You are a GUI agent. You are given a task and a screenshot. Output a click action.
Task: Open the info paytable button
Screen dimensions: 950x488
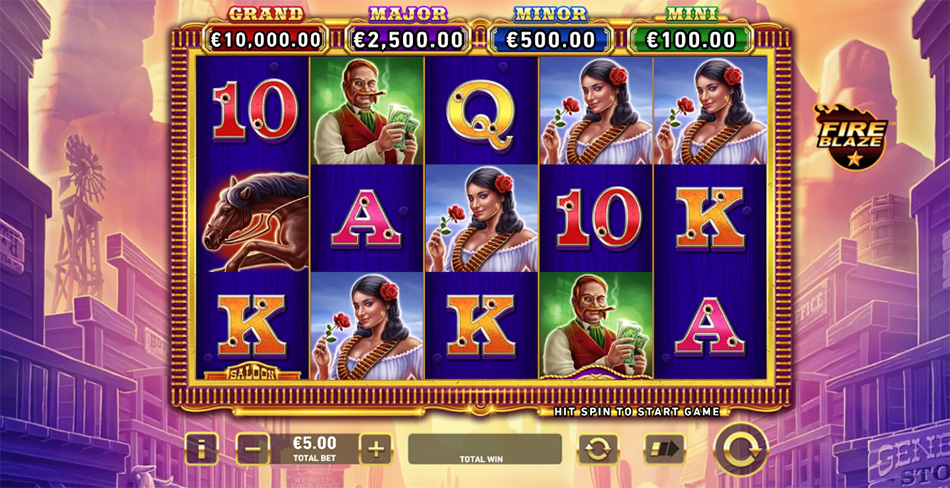click(201, 449)
